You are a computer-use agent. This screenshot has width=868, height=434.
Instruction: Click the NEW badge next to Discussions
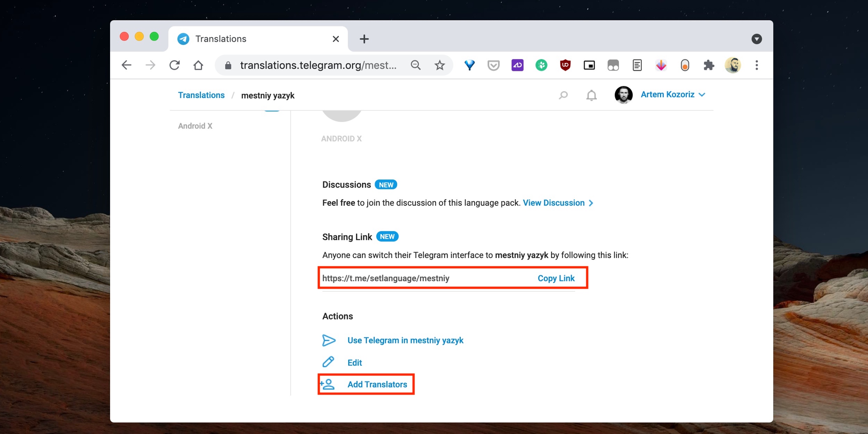coord(386,185)
